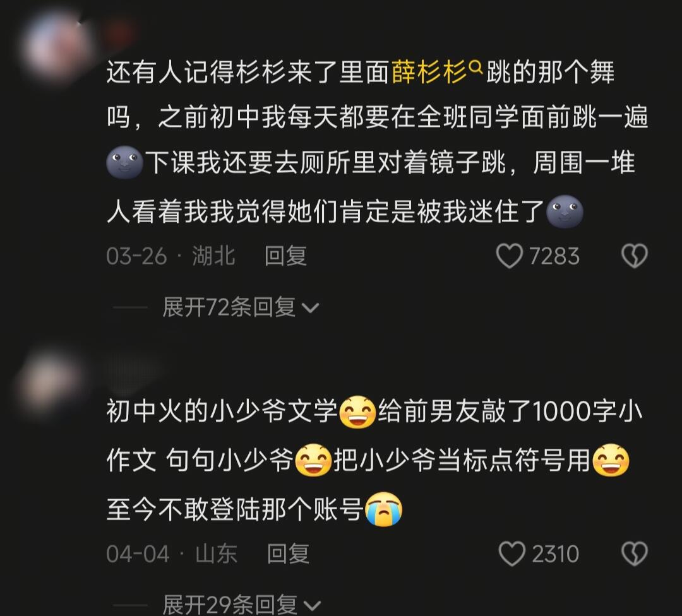Image resolution: width=682 pixels, height=616 pixels.
Task: Reply (回复) to the 04-04 Shandong comment
Action: point(288,554)
